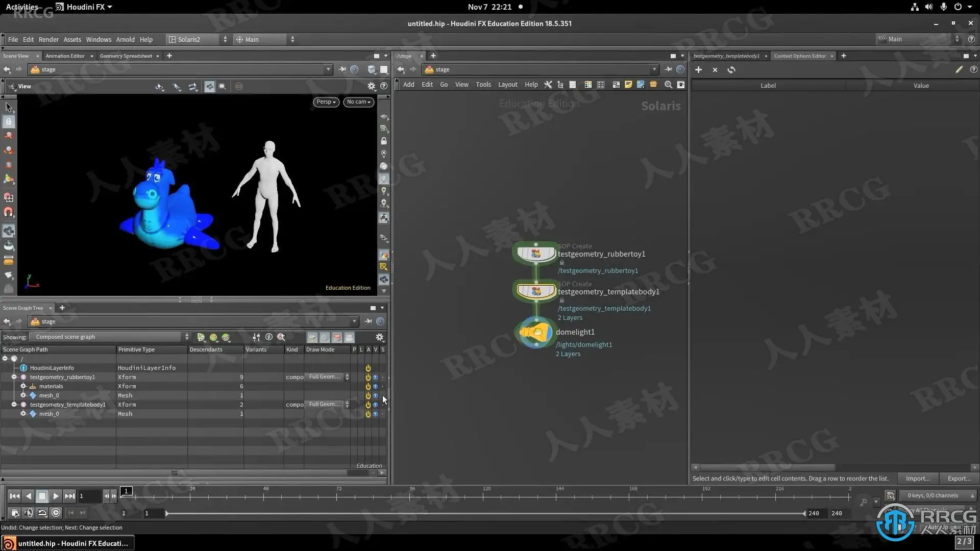The height and width of the screenshot is (551, 980).
Task: Open Scene Graph Tree settings gear icon
Action: click(x=379, y=337)
